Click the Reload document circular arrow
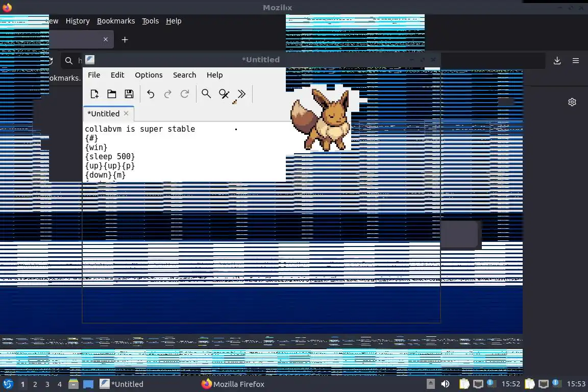Screen dimensions: 588x392 click(185, 94)
